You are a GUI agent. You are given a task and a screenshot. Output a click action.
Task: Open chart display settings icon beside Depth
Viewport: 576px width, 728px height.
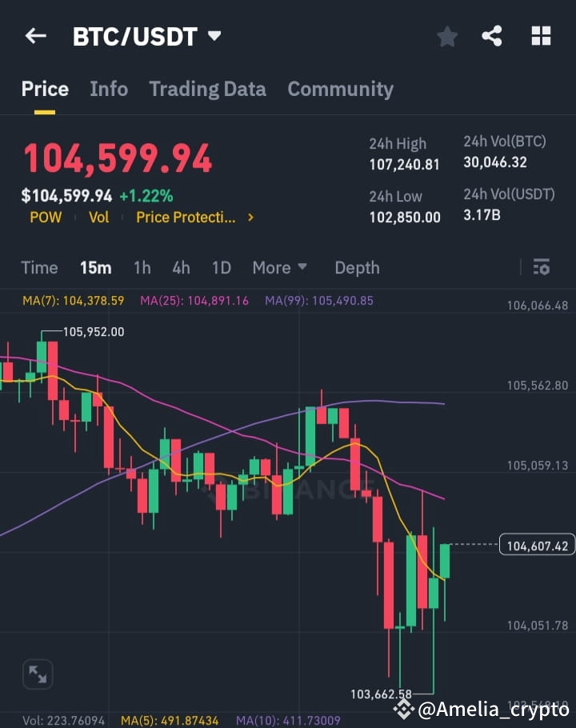point(542,267)
